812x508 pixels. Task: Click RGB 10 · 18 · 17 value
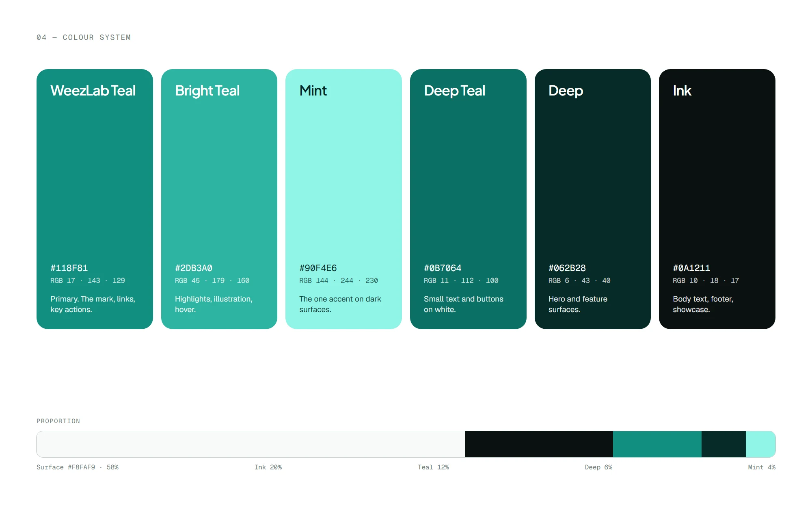tap(706, 280)
